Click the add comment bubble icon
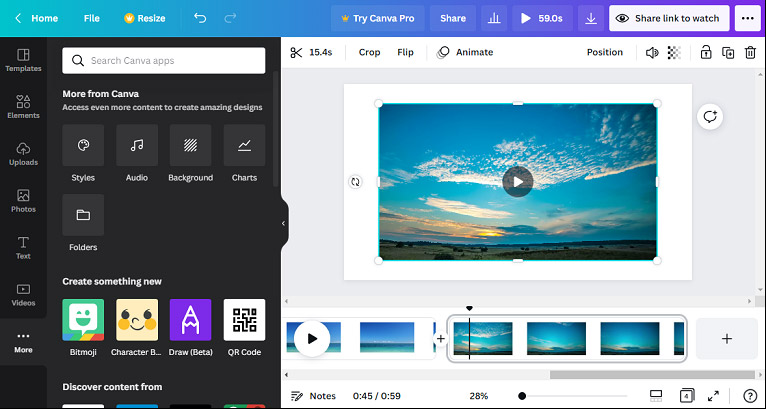 pos(710,117)
